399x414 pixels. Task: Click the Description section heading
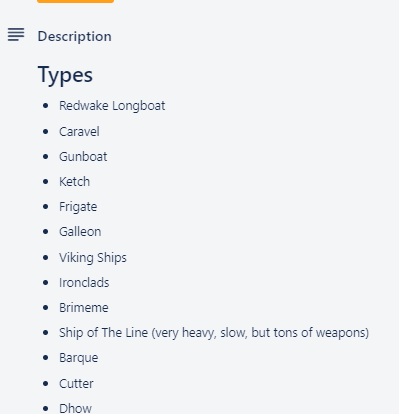(x=75, y=36)
